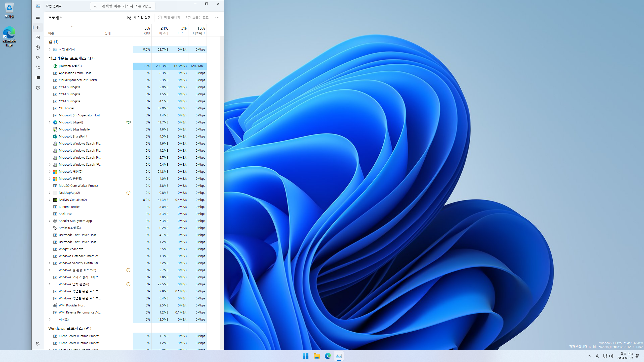The image size is (644, 362).
Task: Open the Startup apps sidebar icon
Action: [38, 58]
